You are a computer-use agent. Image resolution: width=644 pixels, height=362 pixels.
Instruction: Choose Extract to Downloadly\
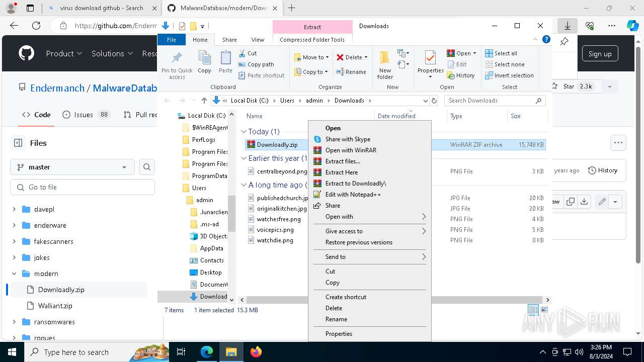(369, 184)
